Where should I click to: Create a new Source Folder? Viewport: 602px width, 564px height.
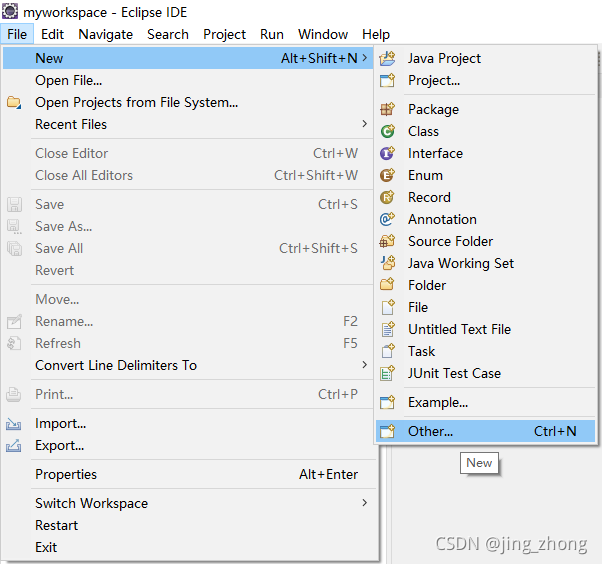point(485,241)
